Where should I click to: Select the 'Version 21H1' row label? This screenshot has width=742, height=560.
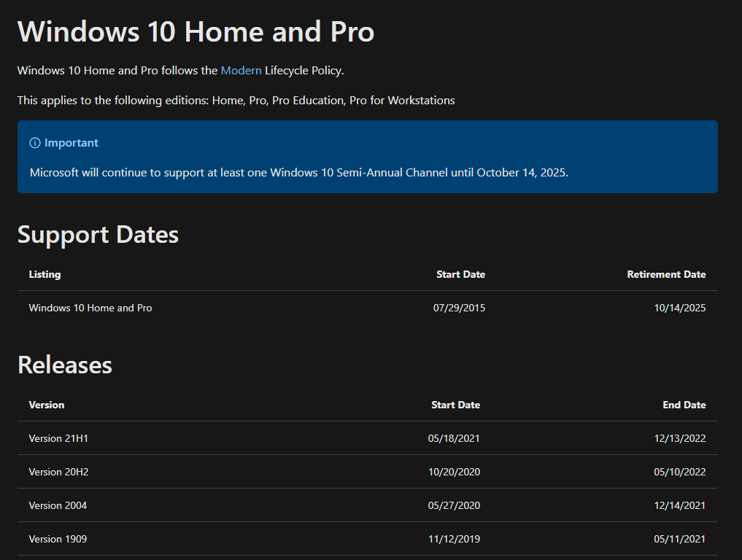[x=58, y=438]
